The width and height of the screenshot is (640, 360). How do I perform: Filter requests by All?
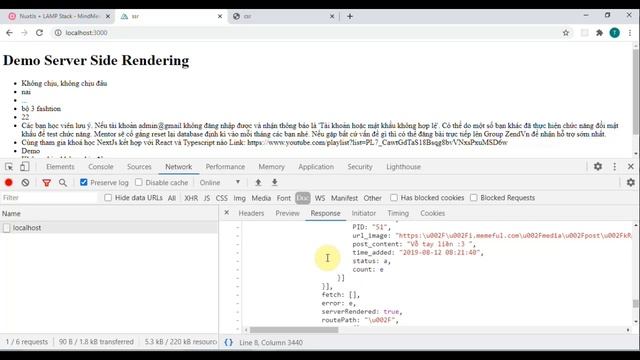pyautogui.click(x=172, y=198)
